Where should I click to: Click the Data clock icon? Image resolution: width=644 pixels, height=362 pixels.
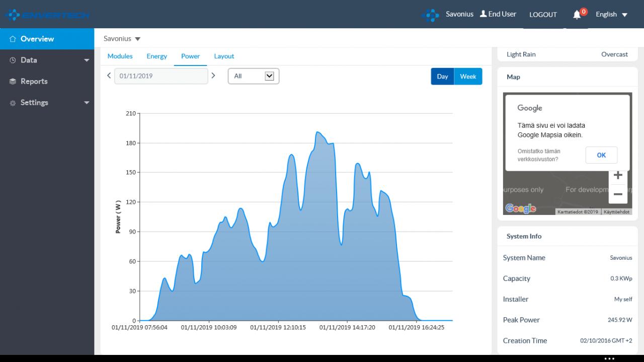pos(13,60)
